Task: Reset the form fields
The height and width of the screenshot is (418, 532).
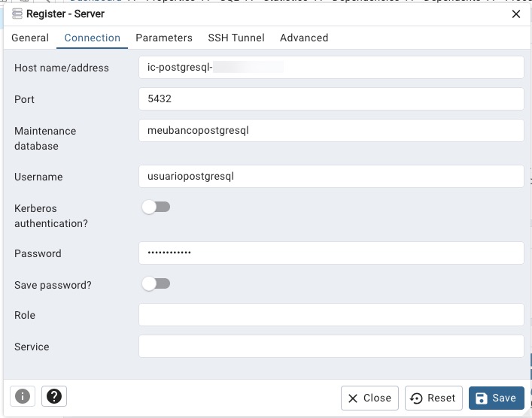Action: [x=433, y=398]
